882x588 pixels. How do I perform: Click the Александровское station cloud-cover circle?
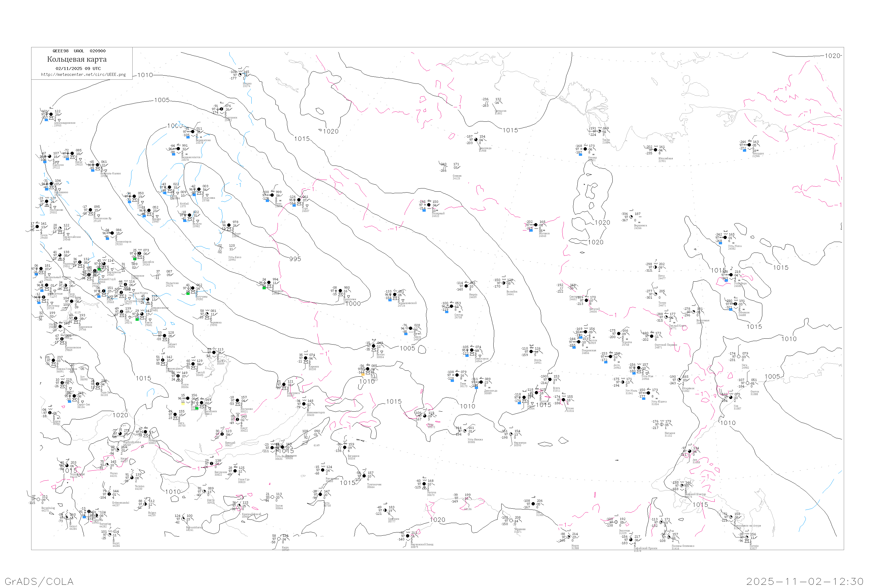click(51, 114)
